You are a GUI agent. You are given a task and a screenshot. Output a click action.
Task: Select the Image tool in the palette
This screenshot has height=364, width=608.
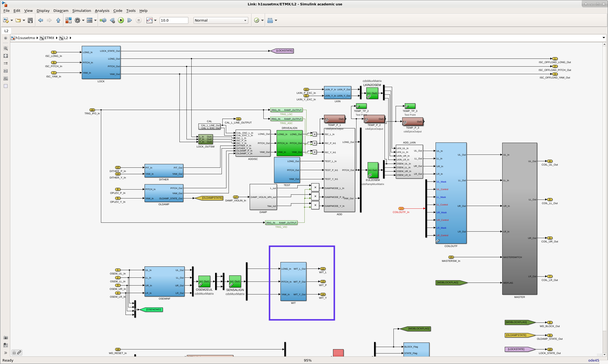pos(6,78)
